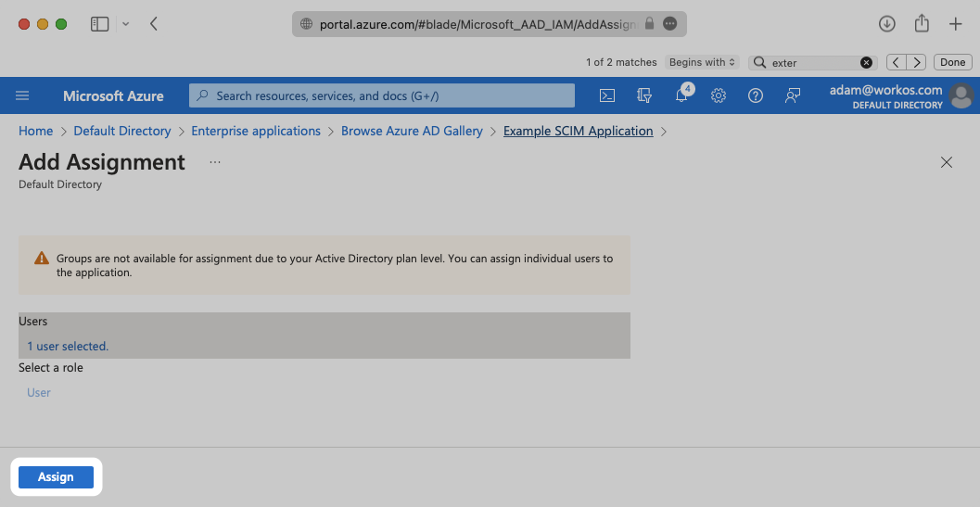Open the notifications bell
This screenshot has height=507, width=980.
tap(681, 95)
